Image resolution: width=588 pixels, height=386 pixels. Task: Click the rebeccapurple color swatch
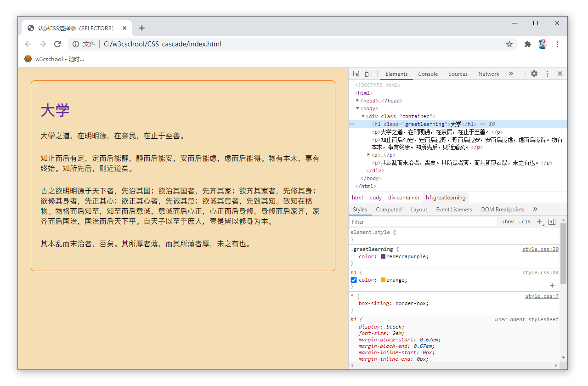click(383, 256)
